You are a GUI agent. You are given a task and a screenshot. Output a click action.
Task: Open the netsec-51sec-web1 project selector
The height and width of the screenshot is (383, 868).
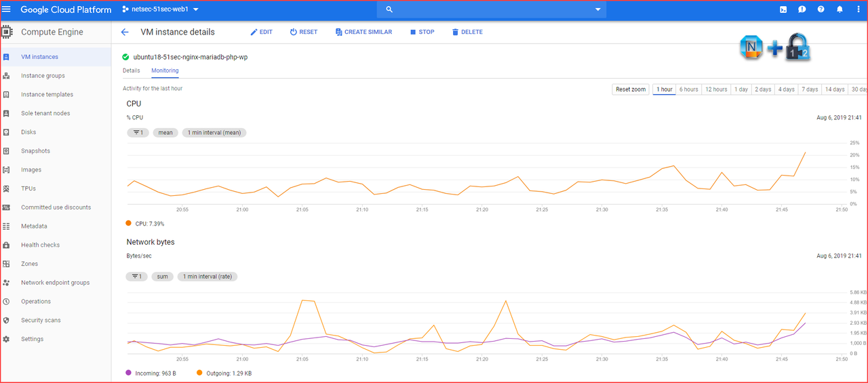(160, 9)
